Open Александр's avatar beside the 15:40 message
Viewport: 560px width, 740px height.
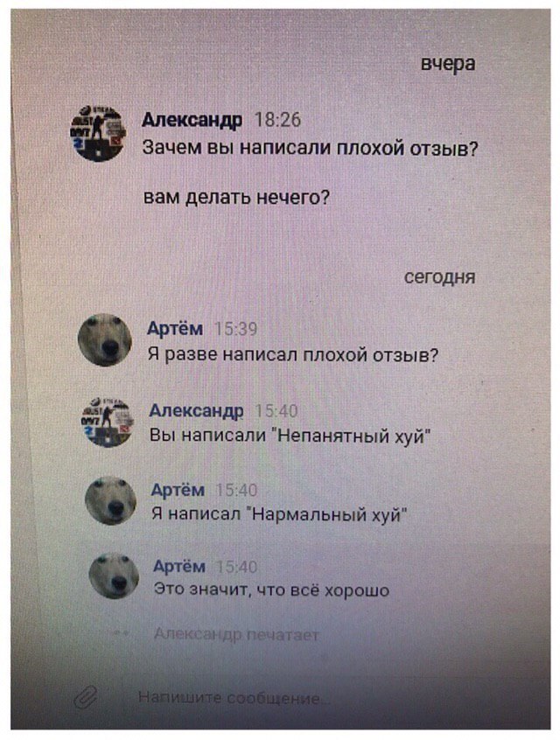click(108, 422)
